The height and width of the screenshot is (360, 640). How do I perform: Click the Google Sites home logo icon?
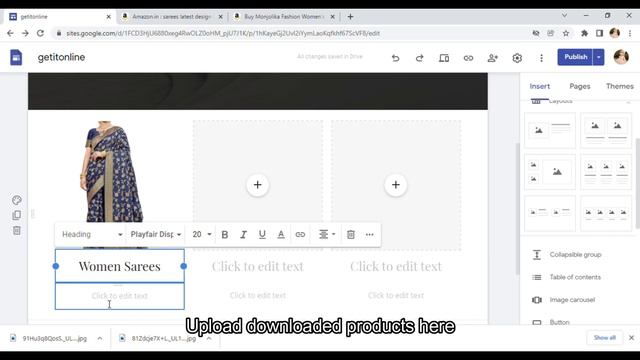point(16,58)
